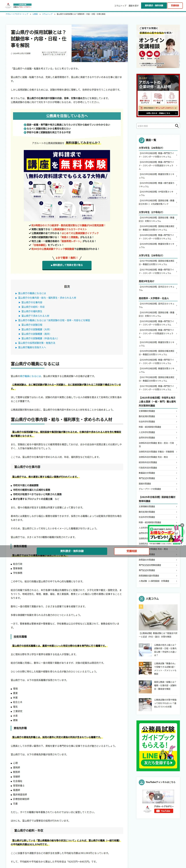The width and height of the screenshot is (186, 868).
Task: Click LINE 友だち登録する guidebook banner
Action: (x=158, y=746)
